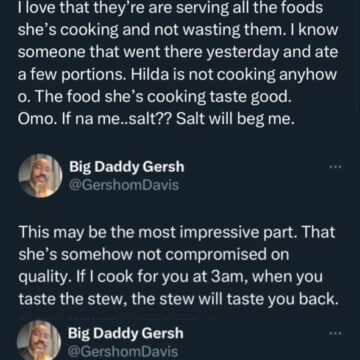Viewport: 360px width, 360px height.
Task: Open the profile picture above the 3am stew tweet
Action: click(x=40, y=176)
